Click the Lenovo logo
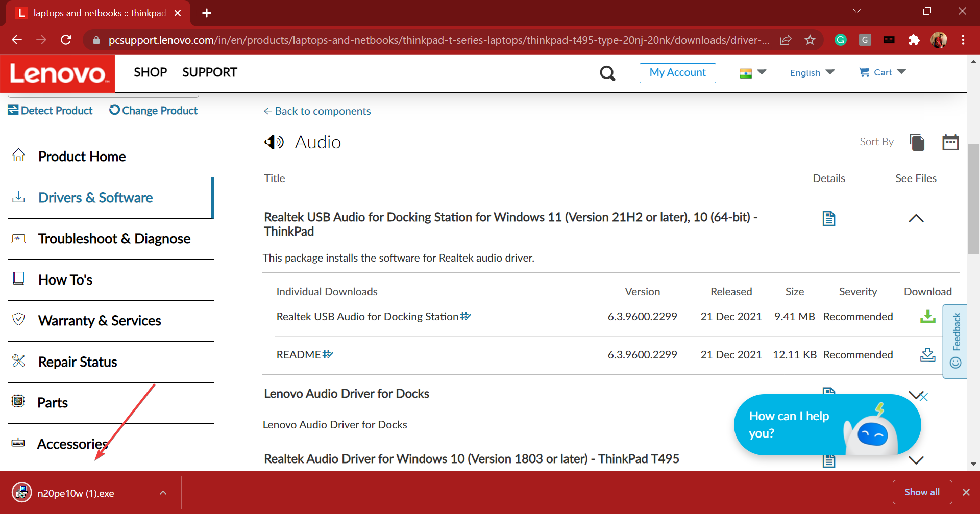The height and width of the screenshot is (514, 980). [58, 73]
